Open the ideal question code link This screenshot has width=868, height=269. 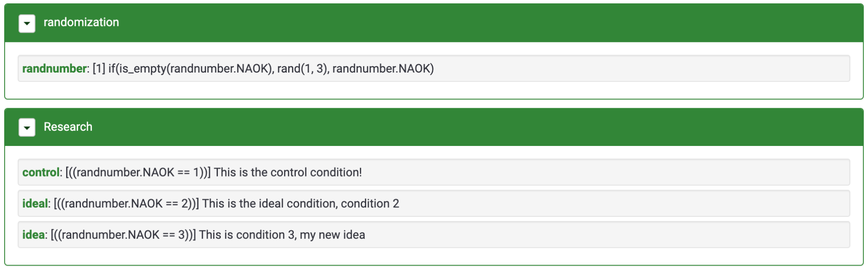tap(35, 204)
